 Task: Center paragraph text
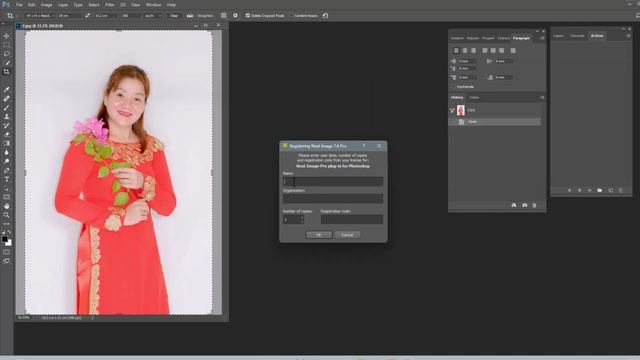click(x=465, y=51)
